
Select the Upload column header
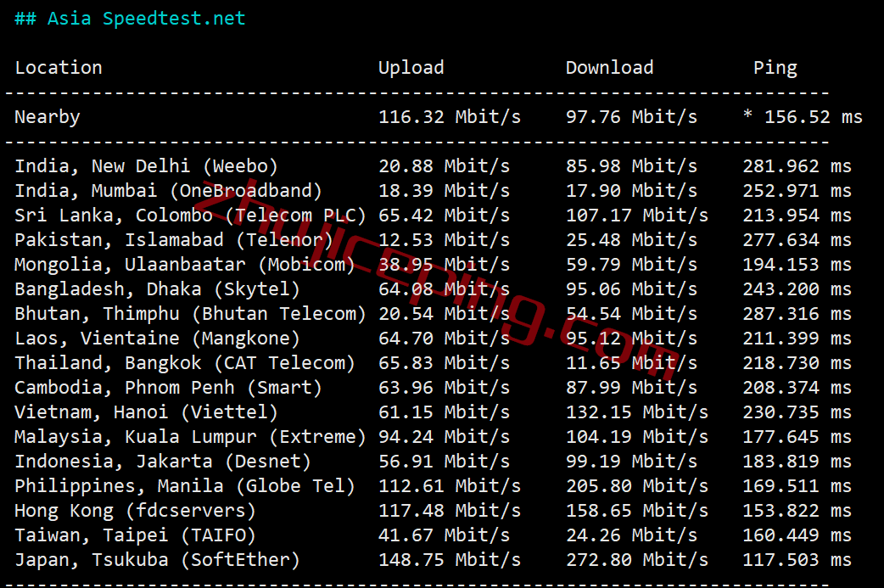click(x=411, y=68)
